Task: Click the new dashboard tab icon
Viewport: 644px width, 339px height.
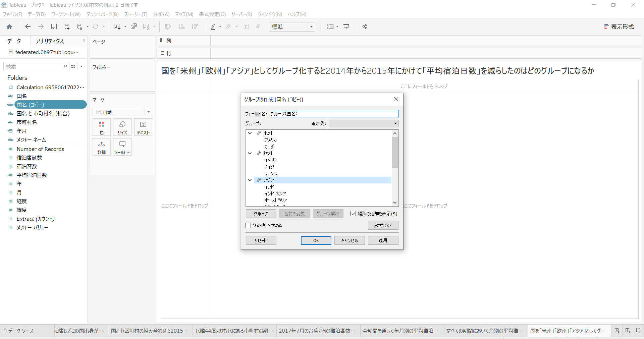Action: [x=628, y=331]
